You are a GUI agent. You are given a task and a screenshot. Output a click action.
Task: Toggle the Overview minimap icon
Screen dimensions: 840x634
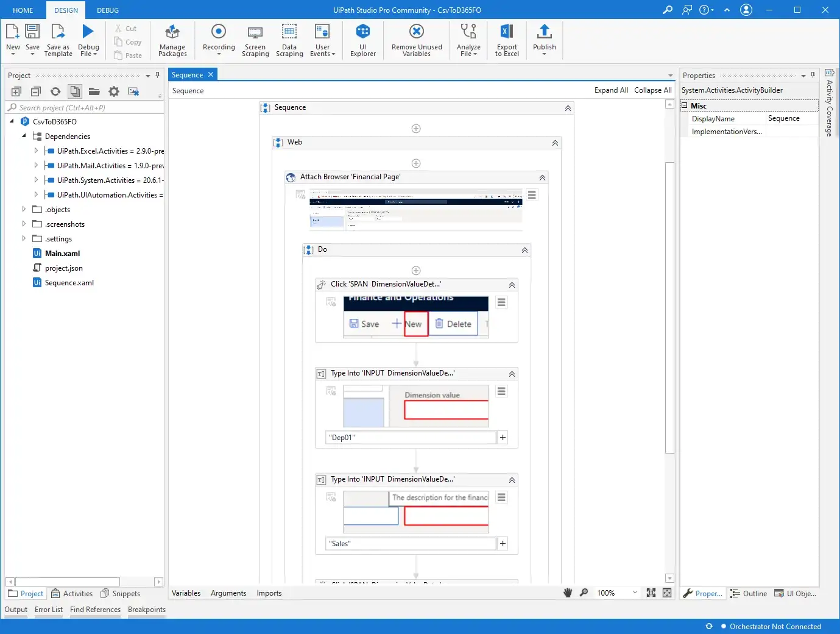pos(667,593)
